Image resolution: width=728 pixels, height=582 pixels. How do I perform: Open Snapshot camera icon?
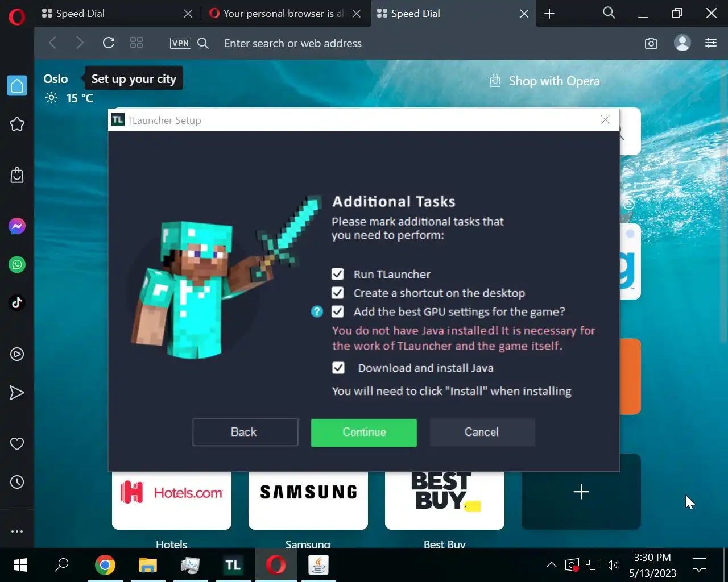[x=651, y=43]
